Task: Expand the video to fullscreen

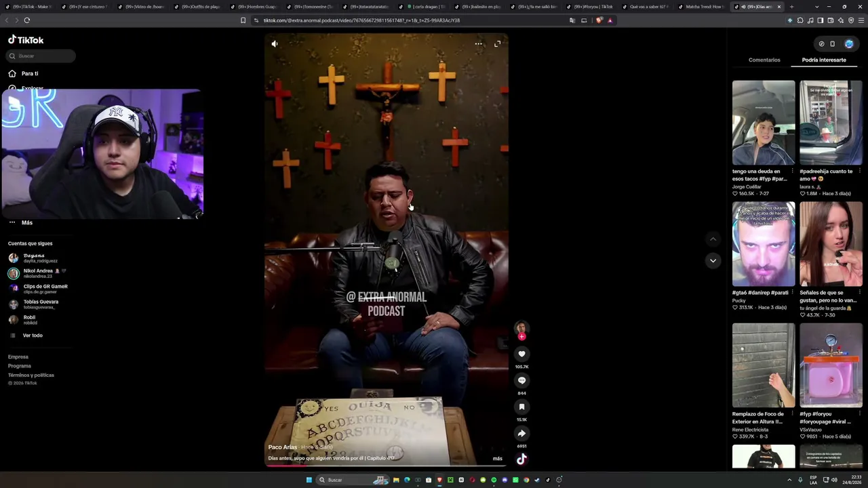Action: (x=497, y=43)
